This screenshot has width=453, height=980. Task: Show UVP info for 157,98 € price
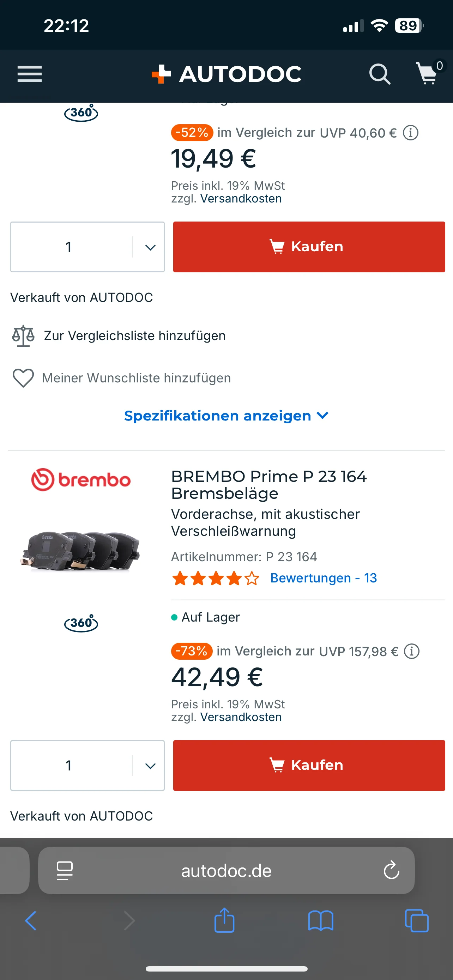click(411, 651)
